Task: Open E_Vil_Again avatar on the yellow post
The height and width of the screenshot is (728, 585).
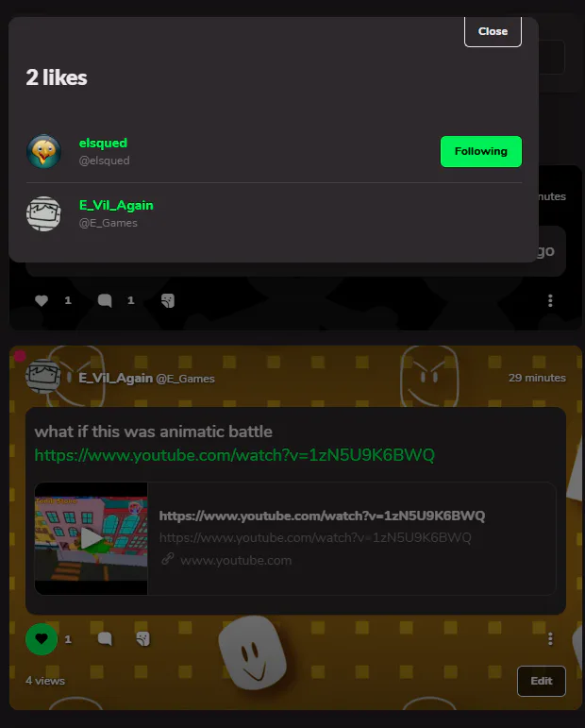Action: (42, 377)
